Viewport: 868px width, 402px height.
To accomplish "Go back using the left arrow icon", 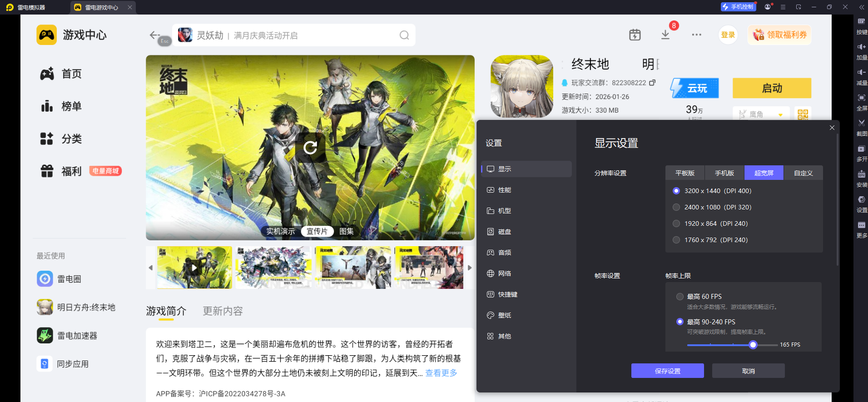I will coord(154,35).
